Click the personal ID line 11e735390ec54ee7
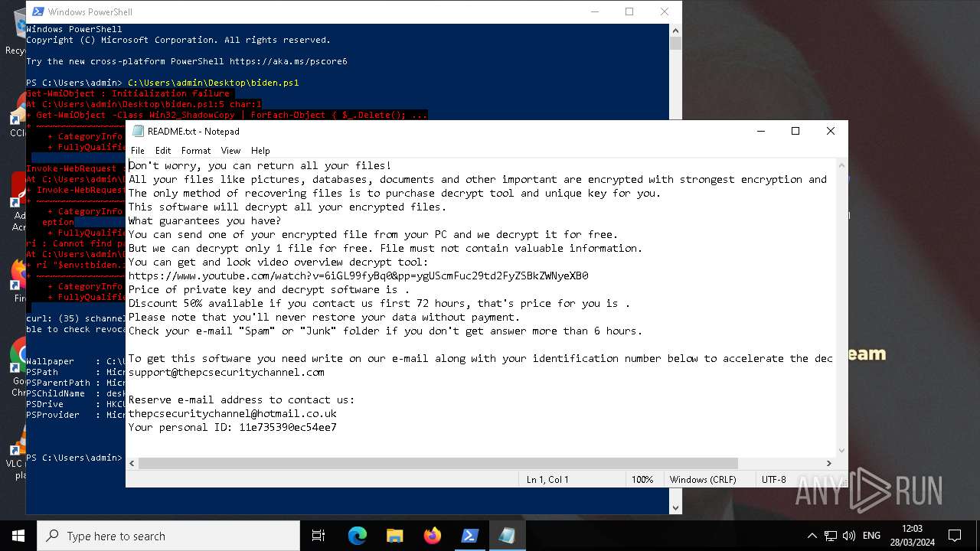Viewport: 980px width, 551px height. click(x=233, y=427)
